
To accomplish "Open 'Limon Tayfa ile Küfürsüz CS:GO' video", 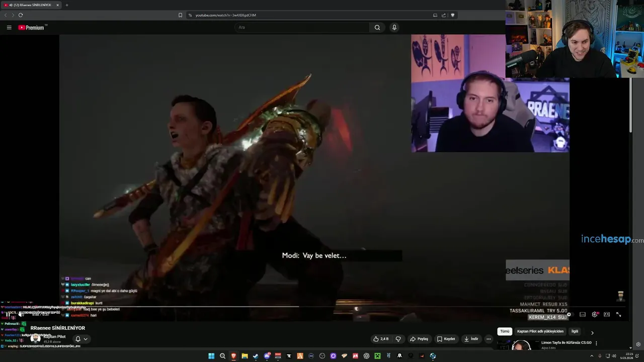I will pos(567,342).
